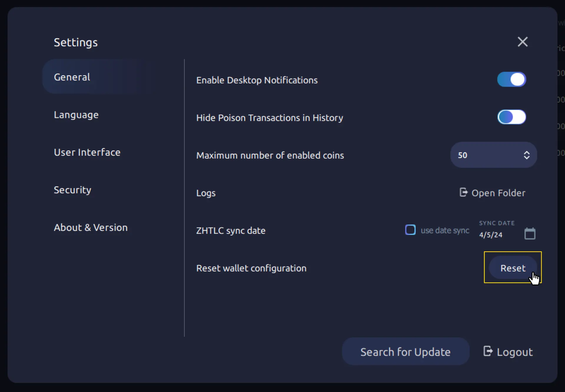Open the Security settings section

pyautogui.click(x=72, y=190)
